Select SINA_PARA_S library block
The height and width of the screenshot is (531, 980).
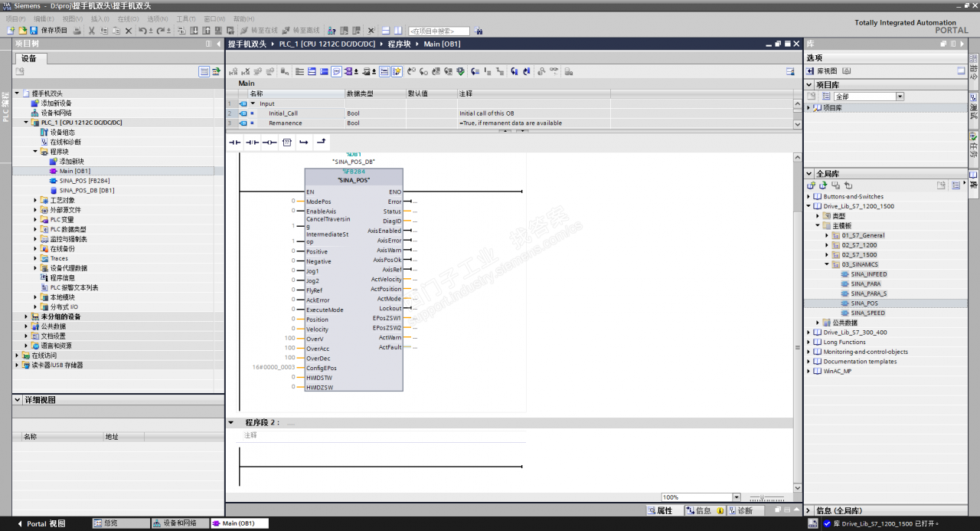click(x=869, y=293)
